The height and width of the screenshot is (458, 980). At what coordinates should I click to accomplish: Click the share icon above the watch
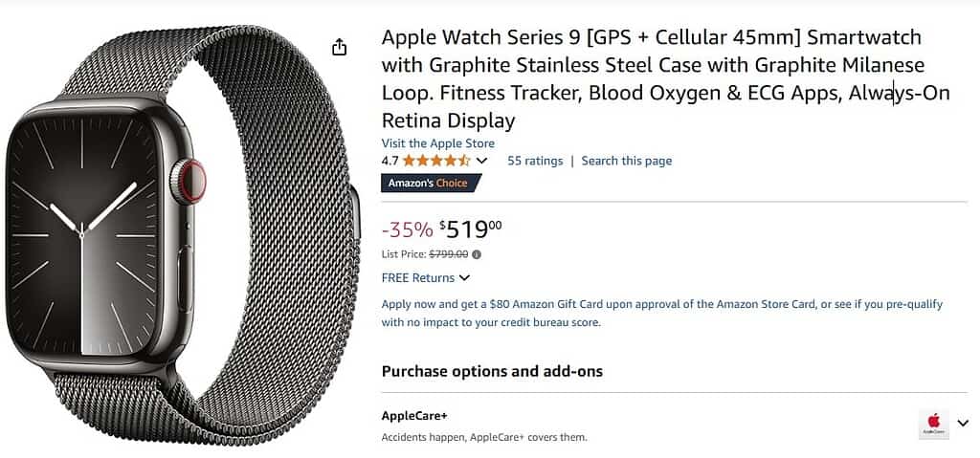click(339, 47)
